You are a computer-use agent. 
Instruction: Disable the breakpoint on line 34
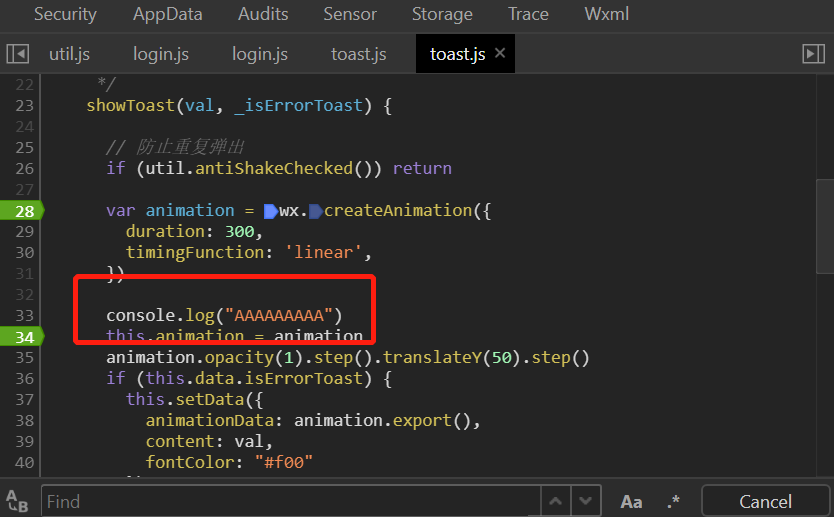(25, 337)
